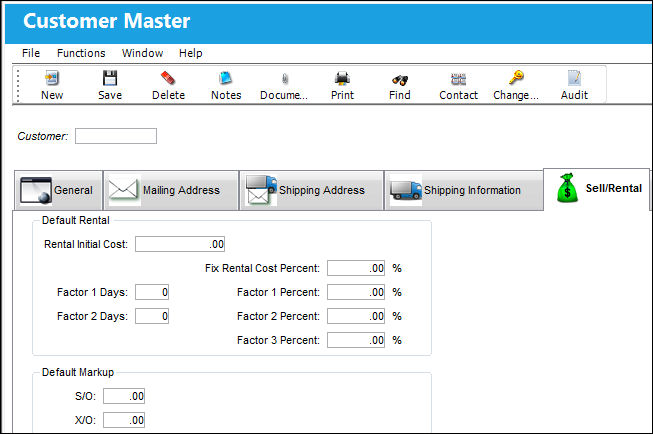The height and width of the screenshot is (434, 653).
Task: Click the New record toolbar icon
Action: (x=52, y=78)
